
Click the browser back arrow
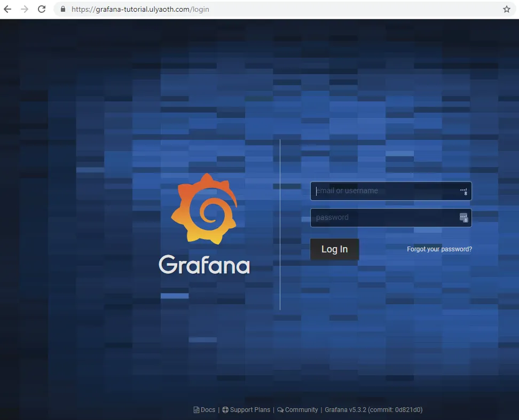7,9
